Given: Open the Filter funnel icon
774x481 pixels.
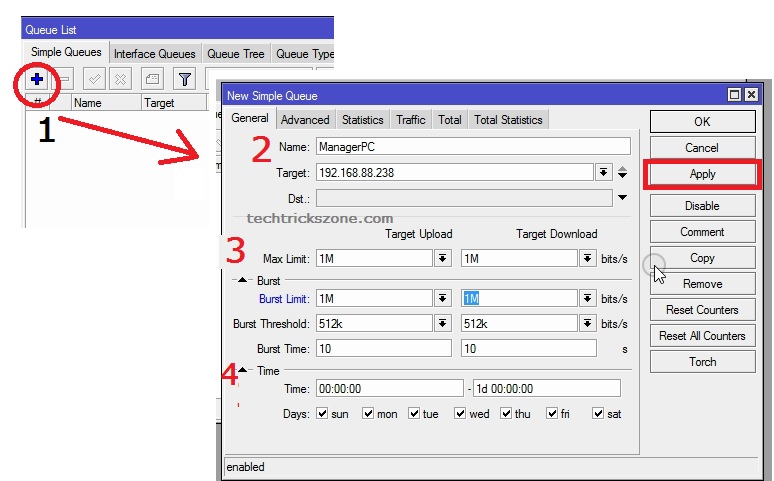Looking at the screenshot, I should tap(184, 79).
